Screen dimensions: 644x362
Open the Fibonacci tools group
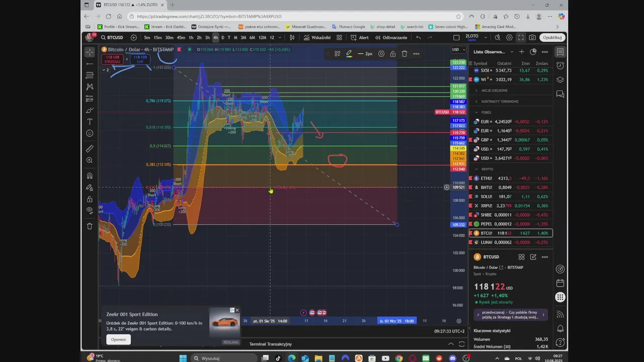(90, 75)
